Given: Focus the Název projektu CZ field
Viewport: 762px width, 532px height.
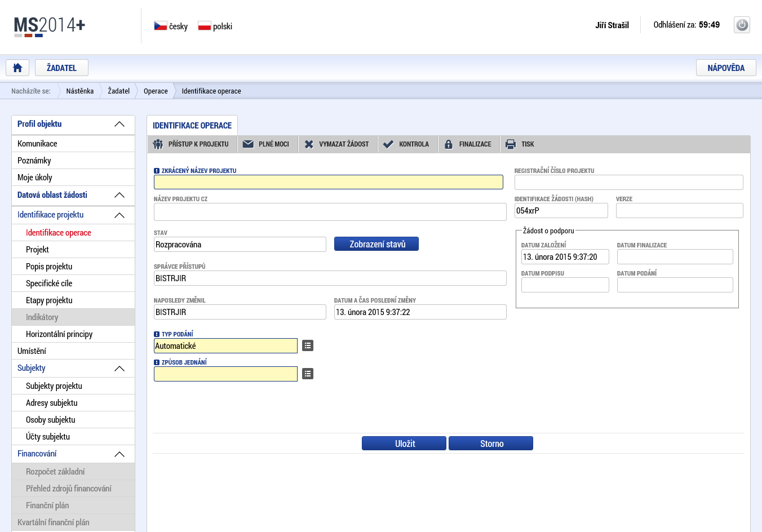Looking at the screenshot, I should [x=330, y=212].
